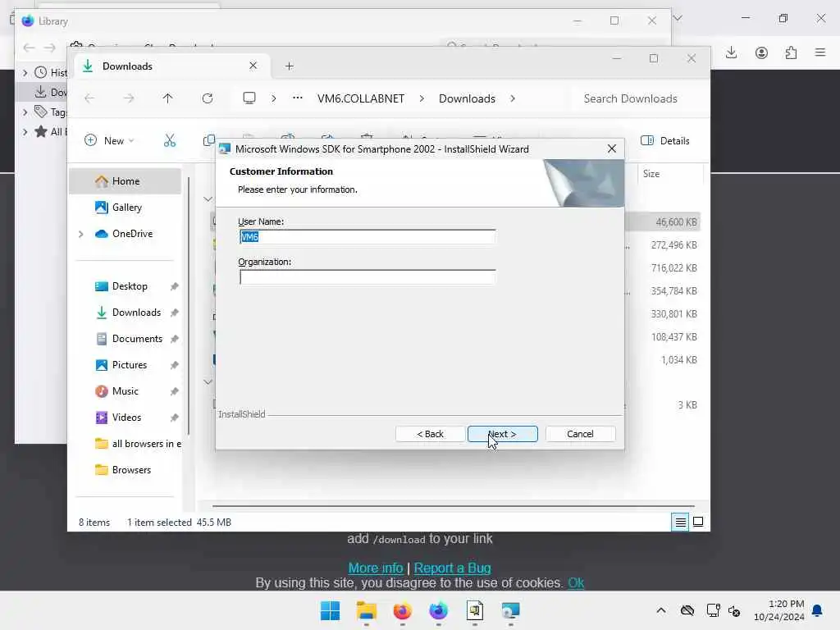Screen dimensions: 840x630
Task: Open File Explorer from the taskbar
Action: [367, 610]
